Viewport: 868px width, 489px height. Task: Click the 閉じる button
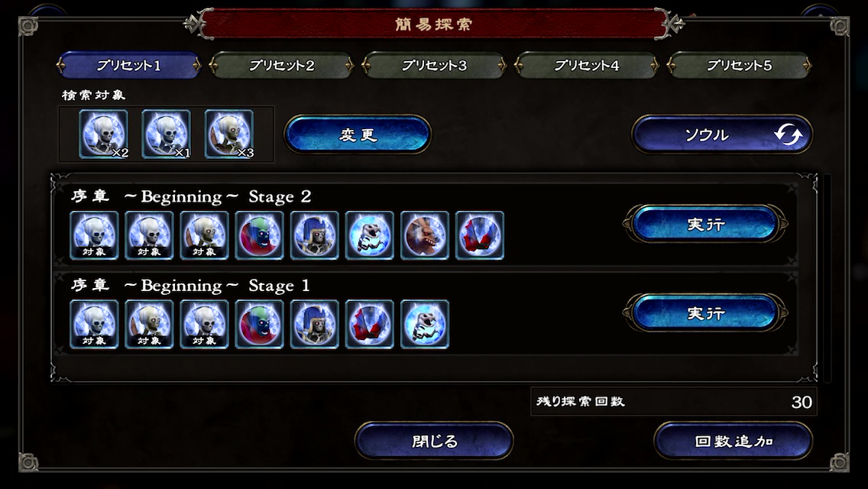click(434, 441)
